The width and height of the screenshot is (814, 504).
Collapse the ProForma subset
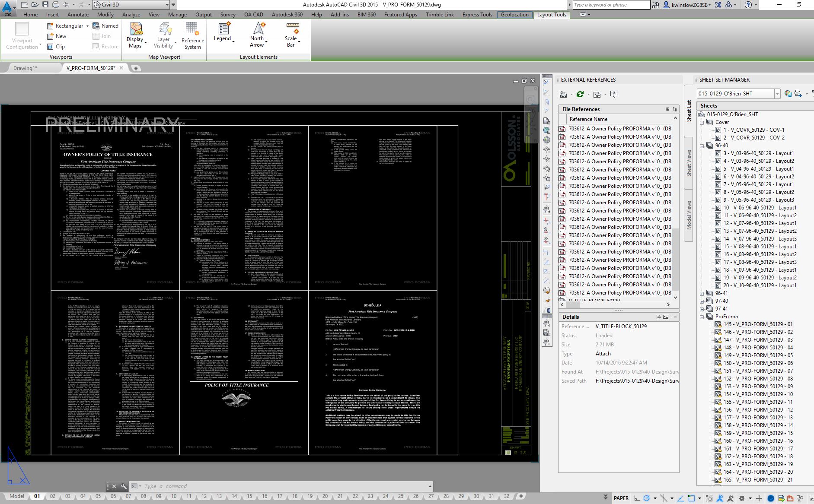(701, 317)
